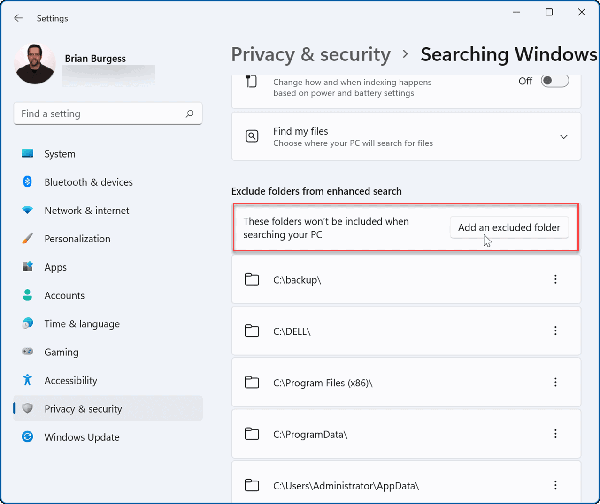Image resolution: width=600 pixels, height=504 pixels.
Task: Click the Apps icon in sidebar
Action: tap(28, 266)
